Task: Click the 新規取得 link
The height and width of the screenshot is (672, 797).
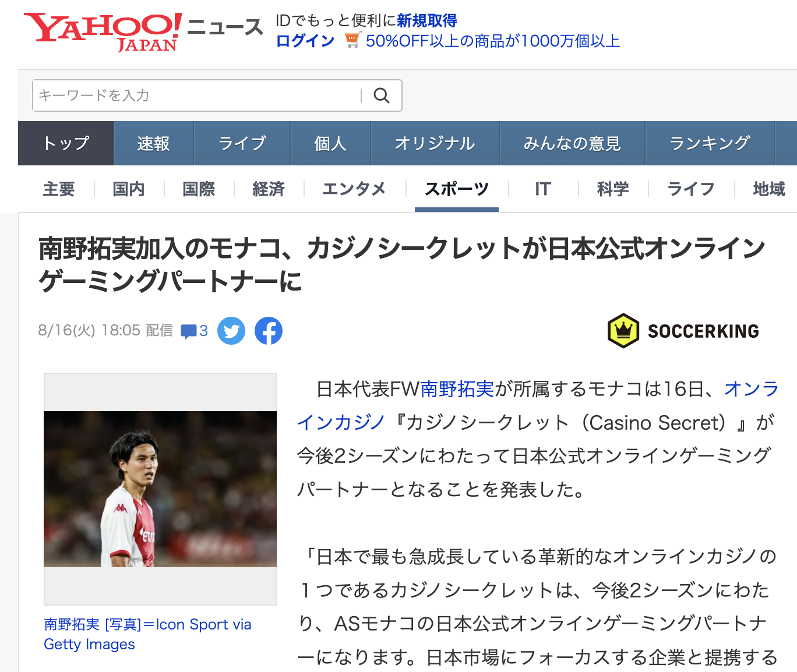Action: click(x=427, y=20)
